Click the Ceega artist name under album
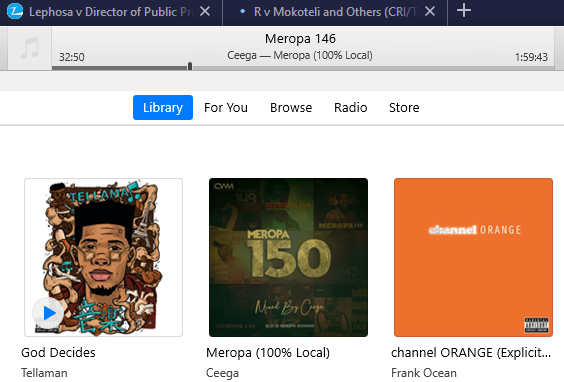The height and width of the screenshot is (382, 564). pos(222,373)
